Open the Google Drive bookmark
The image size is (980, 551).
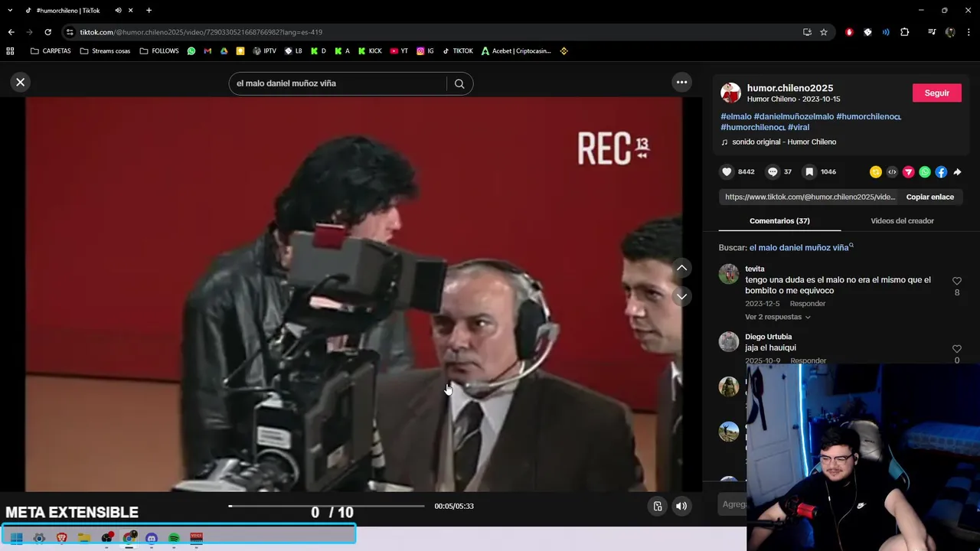pyautogui.click(x=224, y=51)
